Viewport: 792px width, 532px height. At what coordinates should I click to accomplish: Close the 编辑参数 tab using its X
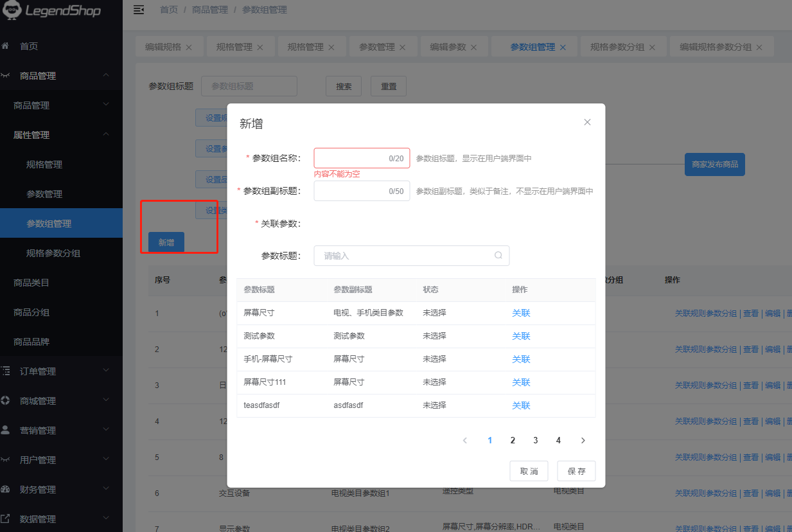pos(473,47)
